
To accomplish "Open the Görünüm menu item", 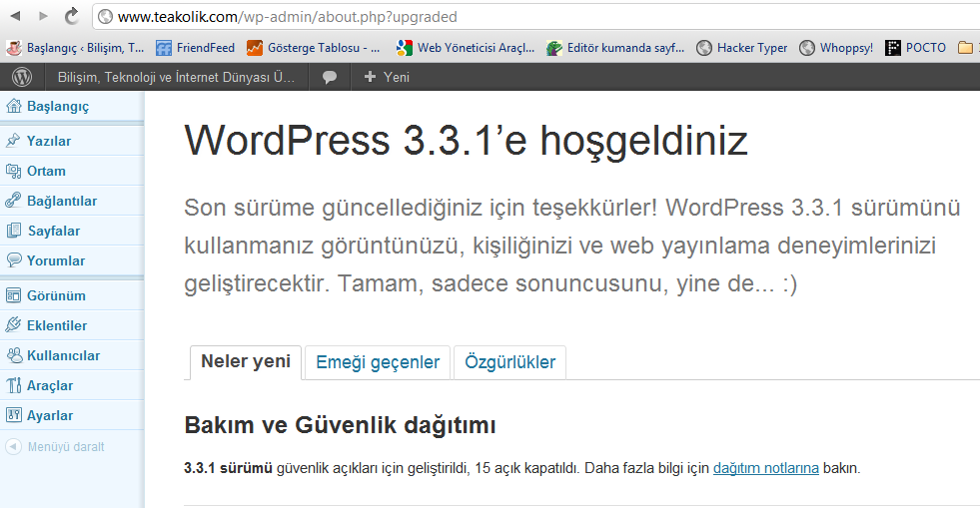I will [56, 295].
